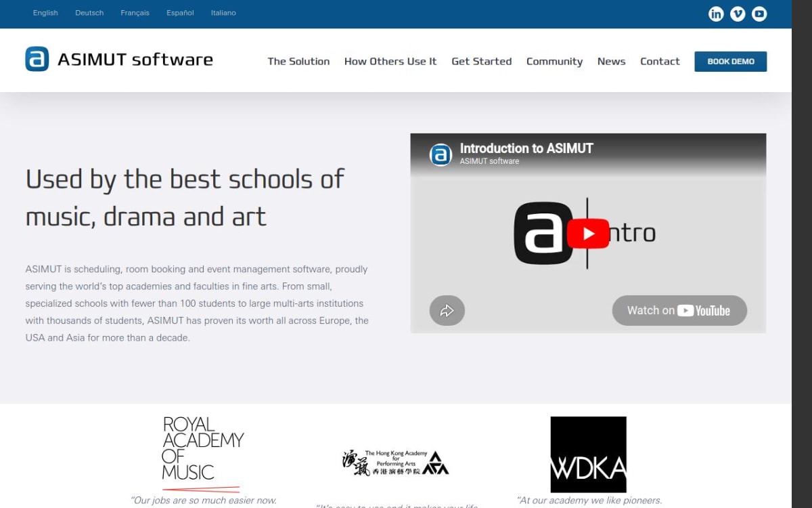Click the Royal Academy of Music logo
Image resolution: width=812 pixels, height=508 pixels.
pyautogui.click(x=202, y=454)
